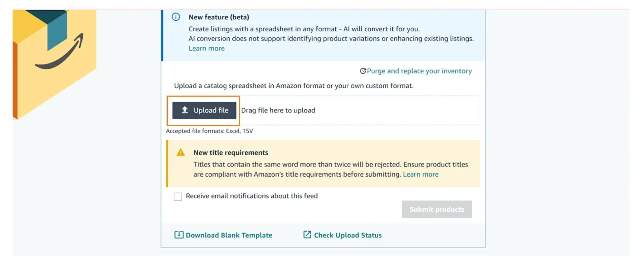Click the Download Blank Template link
This screenshot has width=644, height=278.
pyautogui.click(x=228, y=235)
